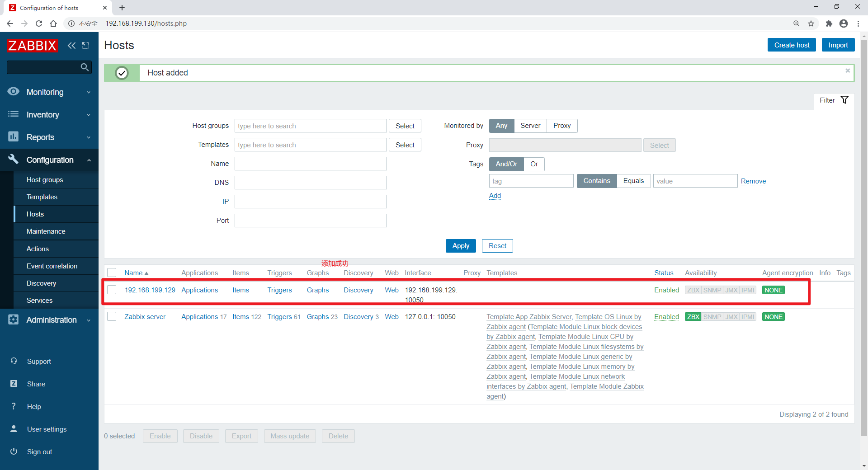Click the Configuration wrench icon
This screenshot has height=470, width=868.
[x=14, y=159]
